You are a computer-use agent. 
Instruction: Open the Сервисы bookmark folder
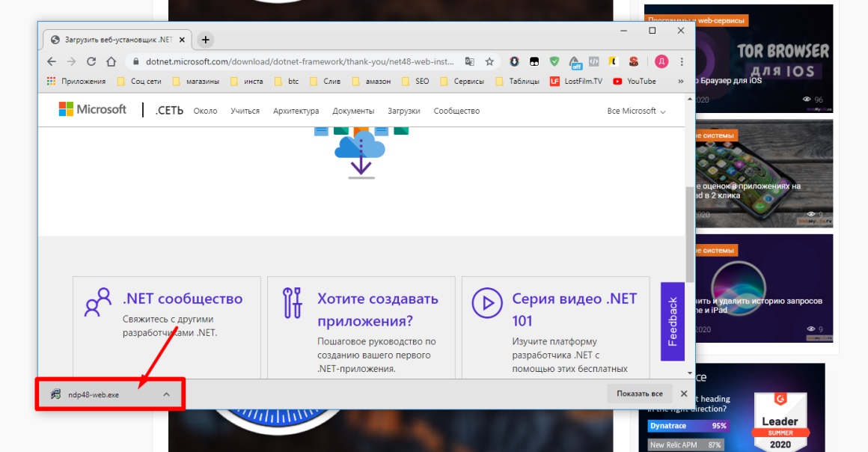[462, 82]
